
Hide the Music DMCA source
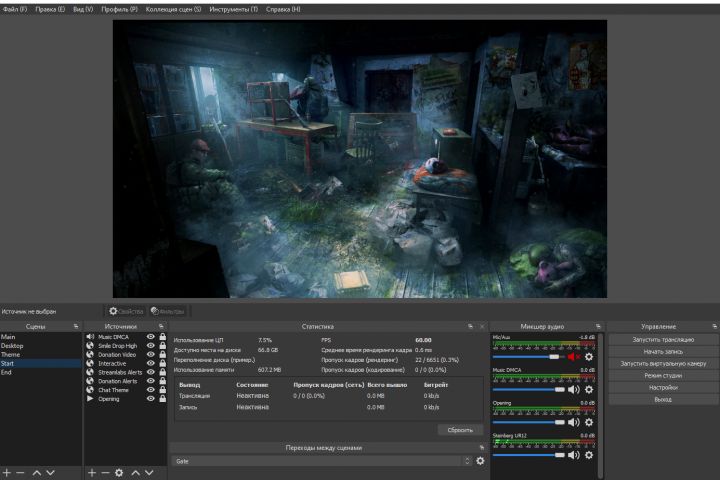pos(151,337)
